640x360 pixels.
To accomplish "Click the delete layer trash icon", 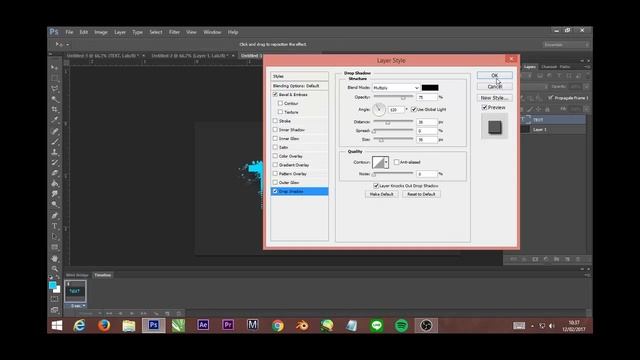I will click(578, 259).
